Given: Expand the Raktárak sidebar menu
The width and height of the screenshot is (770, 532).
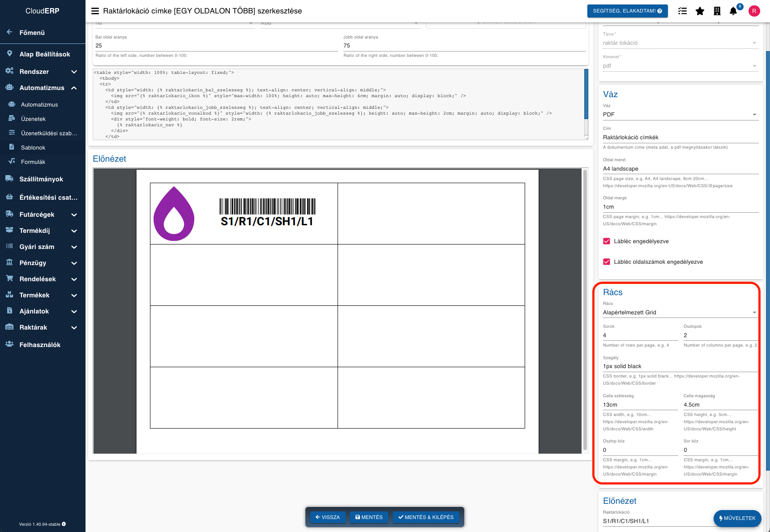Looking at the screenshot, I should coord(74,327).
